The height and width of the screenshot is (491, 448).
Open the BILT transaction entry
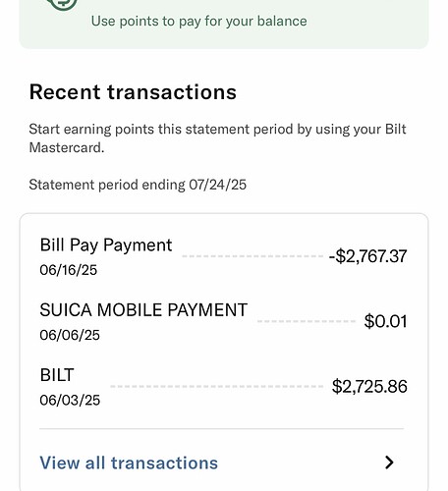(x=223, y=387)
